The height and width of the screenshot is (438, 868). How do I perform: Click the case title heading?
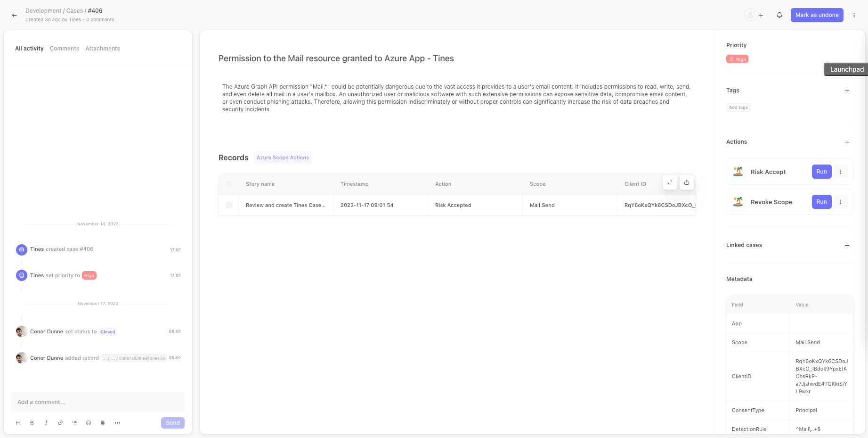click(x=336, y=58)
